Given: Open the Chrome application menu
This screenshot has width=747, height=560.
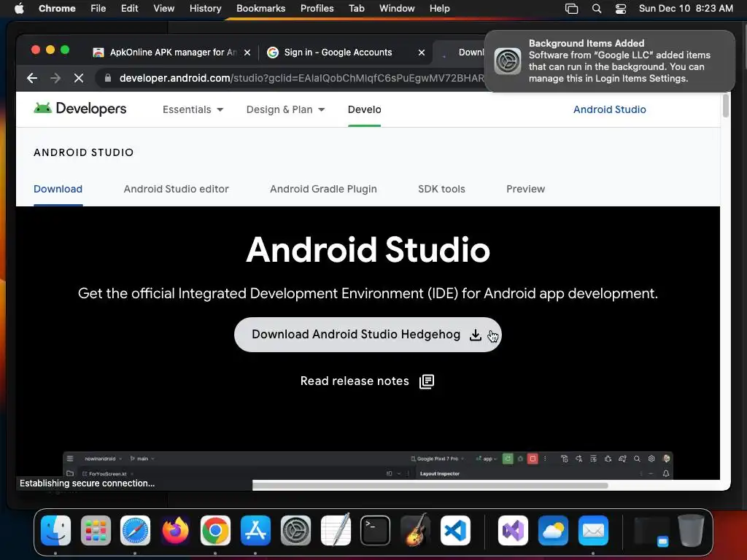Looking at the screenshot, I should (x=57, y=9).
